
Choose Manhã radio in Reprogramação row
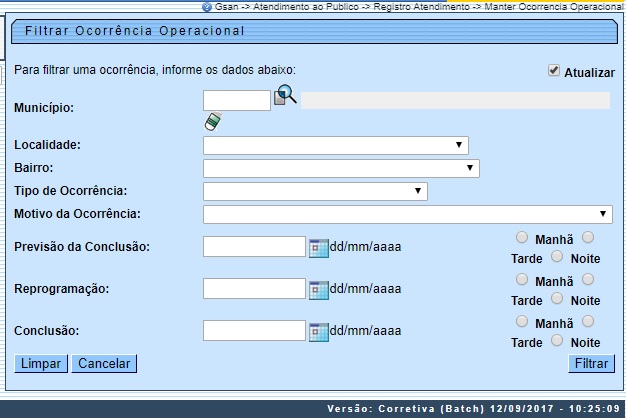click(522, 280)
